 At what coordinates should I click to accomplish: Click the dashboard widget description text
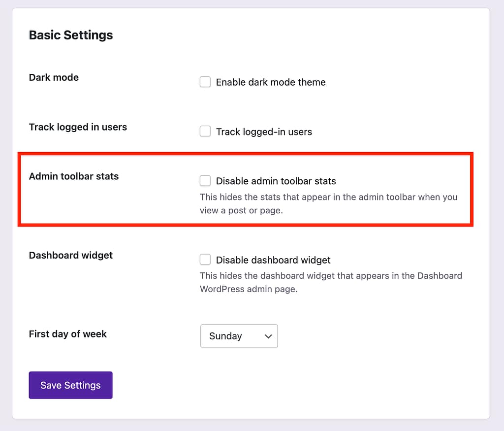(331, 282)
